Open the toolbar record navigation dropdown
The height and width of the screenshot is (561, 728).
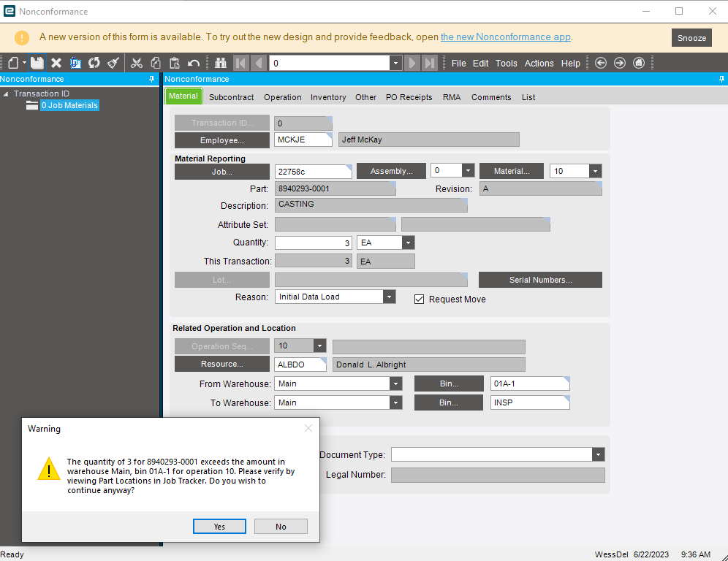pos(395,63)
